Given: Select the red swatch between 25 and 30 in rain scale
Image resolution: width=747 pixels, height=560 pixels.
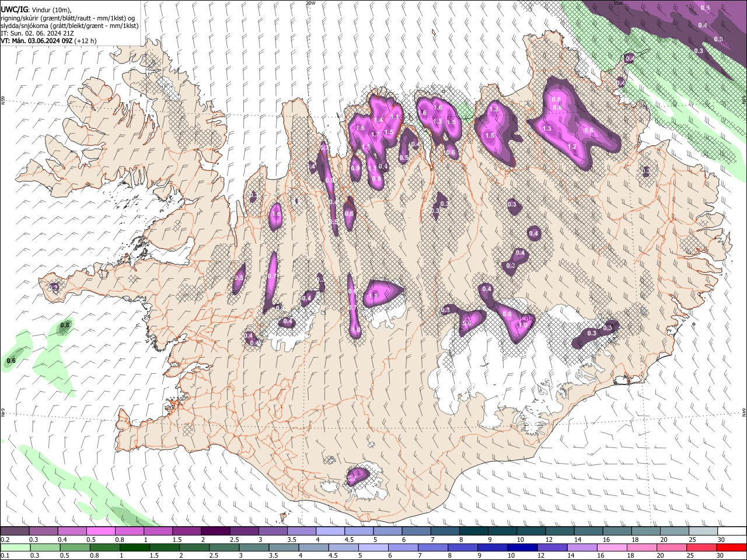Looking at the screenshot, I should pos(702,548).
